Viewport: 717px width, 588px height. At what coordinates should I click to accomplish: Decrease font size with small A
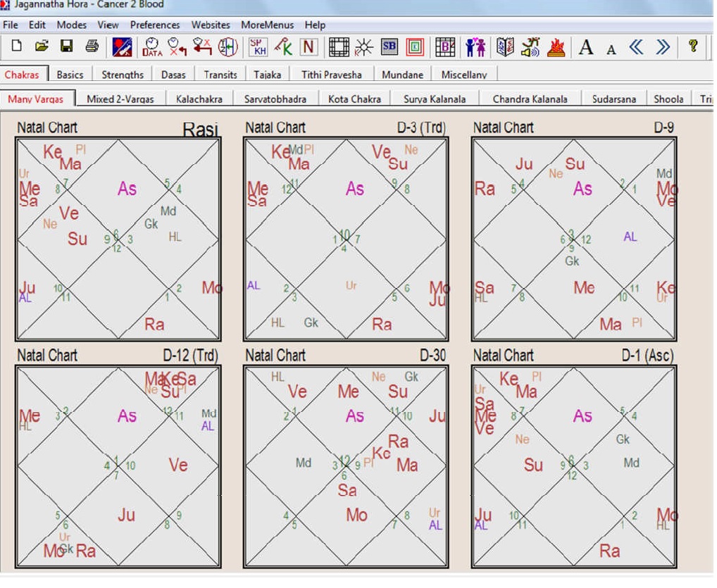pos(611,48)
